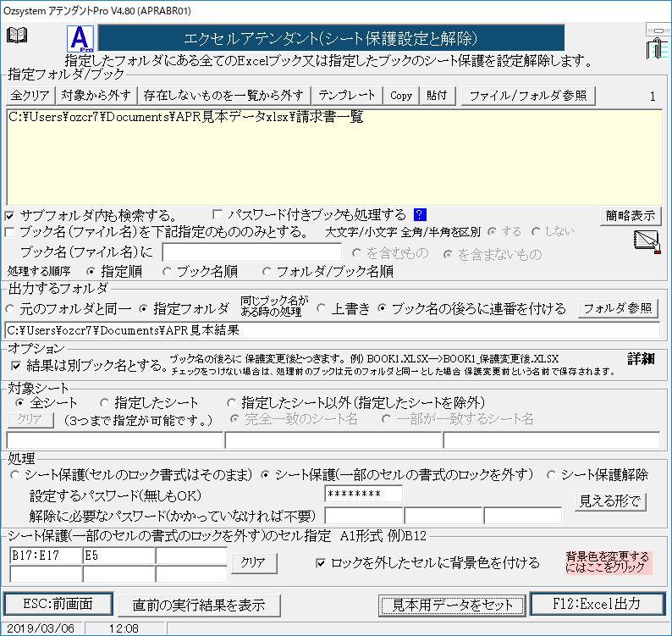The height and width of the screenshot is (636, 672).
Task: Click 全クリア button
Action: pos(30,96)
